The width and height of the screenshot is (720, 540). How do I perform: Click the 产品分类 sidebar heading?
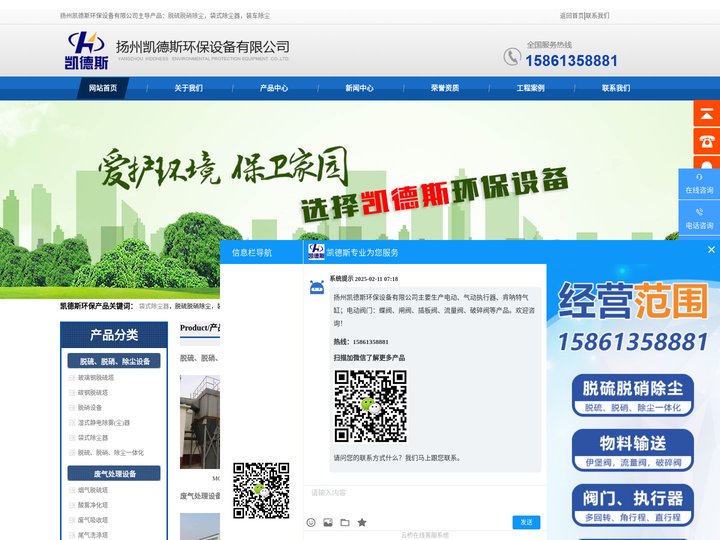(x=114, y=335)
